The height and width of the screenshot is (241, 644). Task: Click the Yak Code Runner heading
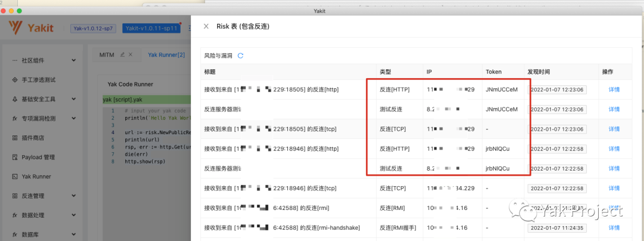[130, 84]
